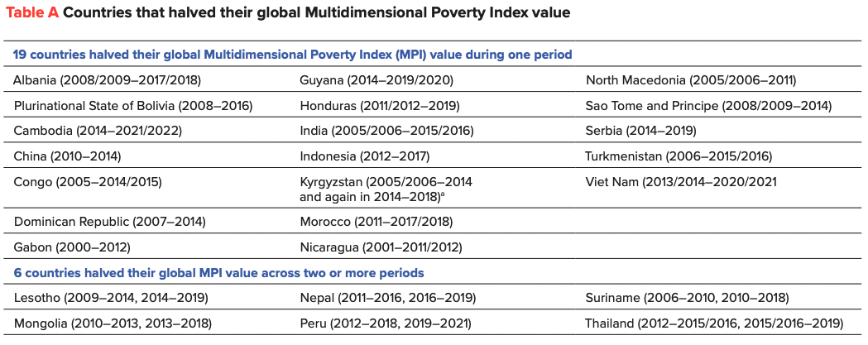Select the Peru (2012–2018, 2019–2021) entry

386,323
